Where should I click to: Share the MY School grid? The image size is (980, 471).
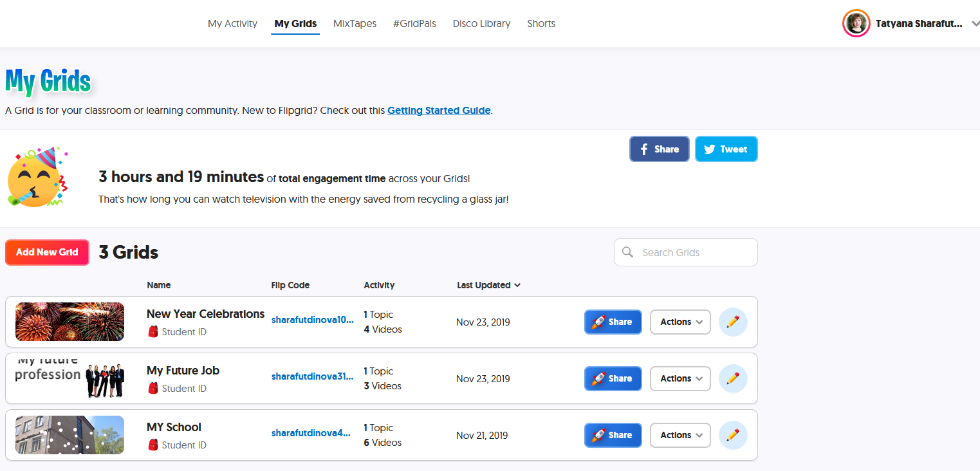613,435
